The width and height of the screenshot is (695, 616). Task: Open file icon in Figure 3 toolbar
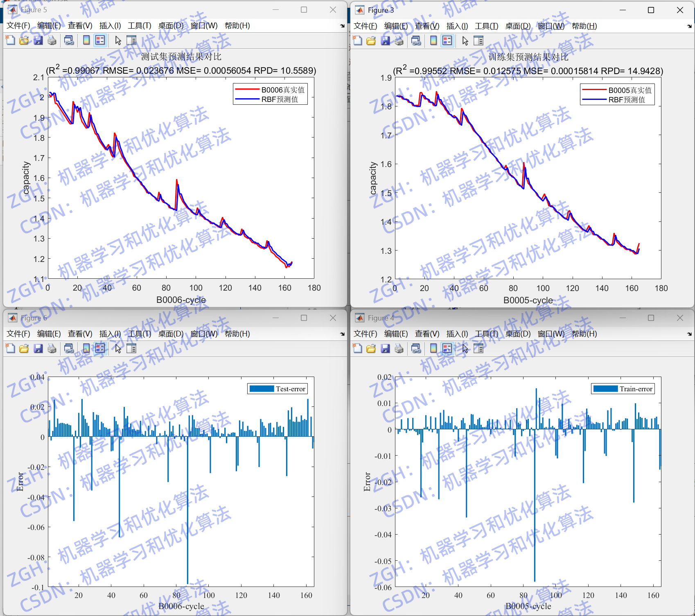pyautogui.click(x=371, y=41)
